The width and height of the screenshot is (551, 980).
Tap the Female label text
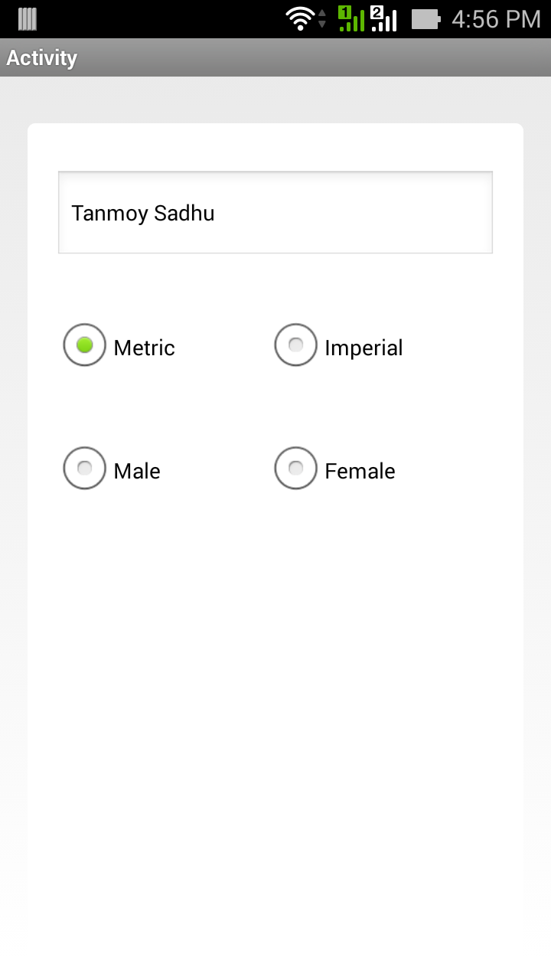coord(360,472)
